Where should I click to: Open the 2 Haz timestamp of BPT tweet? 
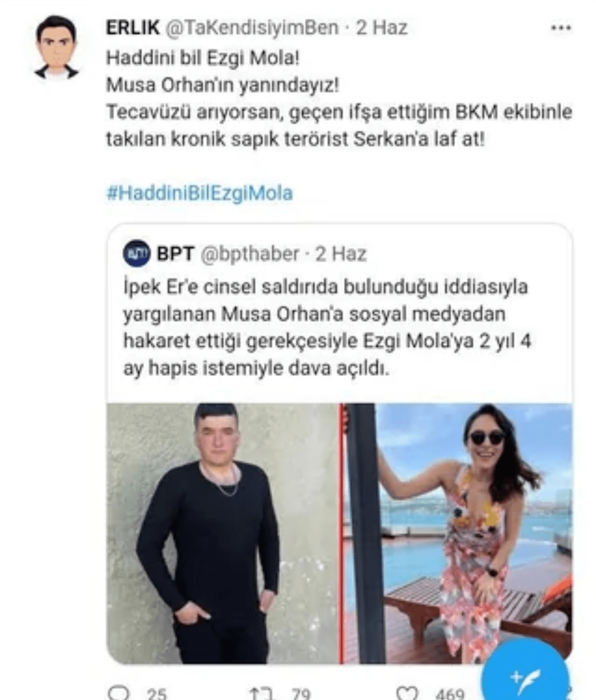(341, 254)
